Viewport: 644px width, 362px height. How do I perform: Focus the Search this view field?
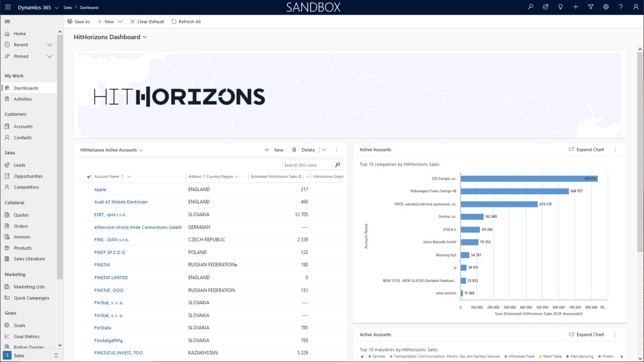click(308, 165)
